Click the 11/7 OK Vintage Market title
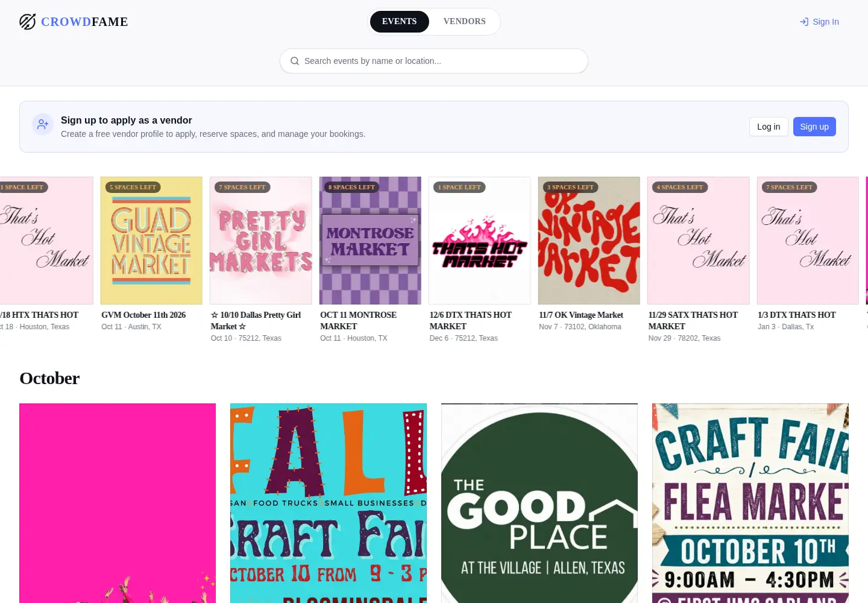This screenshot has height=603, width=868. pos(581,315)
